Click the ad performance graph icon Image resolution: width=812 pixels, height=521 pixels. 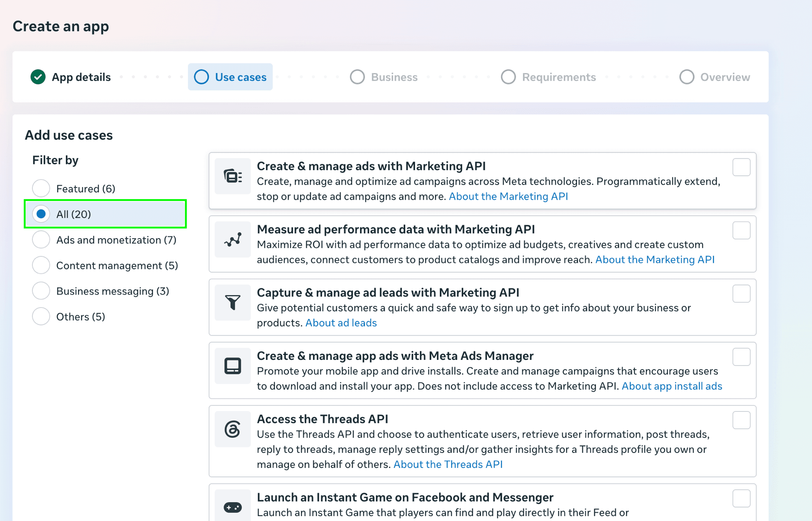point(233,239)
